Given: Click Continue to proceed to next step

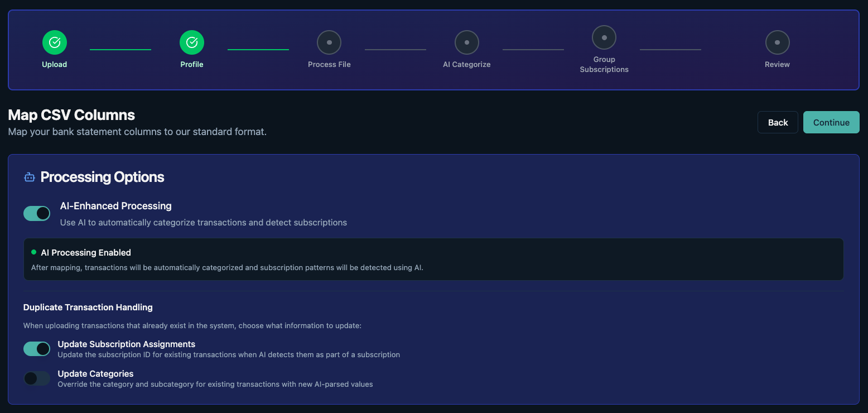Looking at the screenshot, I should (x=831, y=122).
